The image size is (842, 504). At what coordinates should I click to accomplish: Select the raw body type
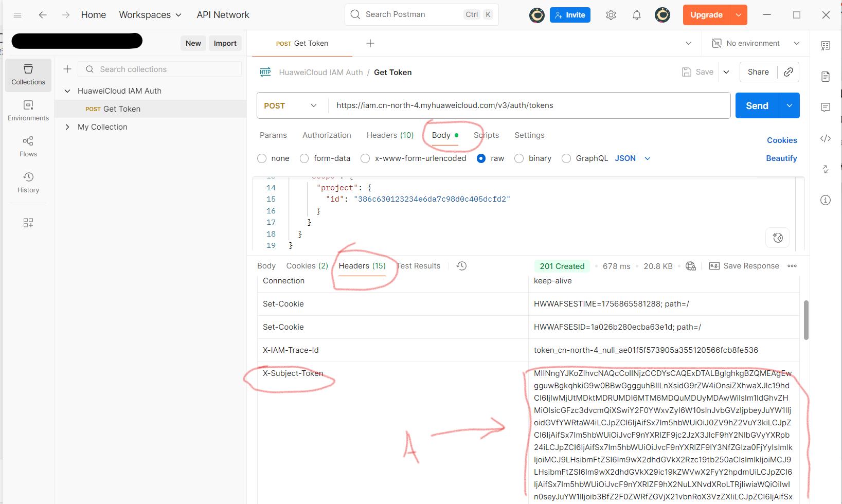[x=481, y=158]
